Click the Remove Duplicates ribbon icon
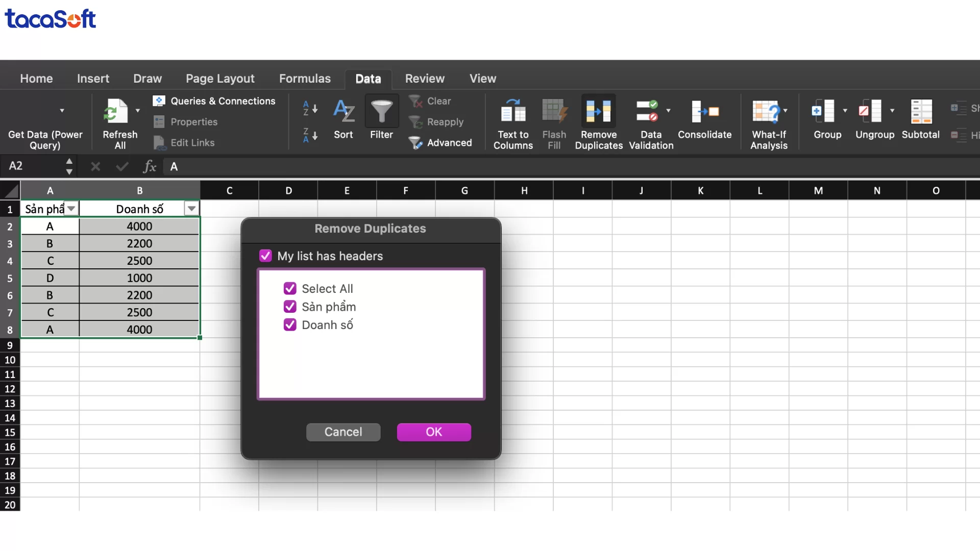Screen dimensions: 980x551 tap(598, 112)
